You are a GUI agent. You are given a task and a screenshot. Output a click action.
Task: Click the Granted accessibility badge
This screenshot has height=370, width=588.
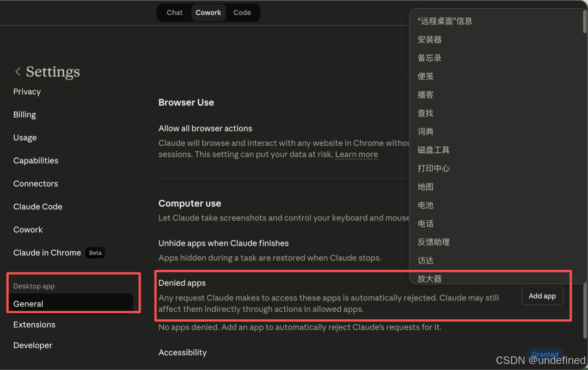tap(545, 354)
